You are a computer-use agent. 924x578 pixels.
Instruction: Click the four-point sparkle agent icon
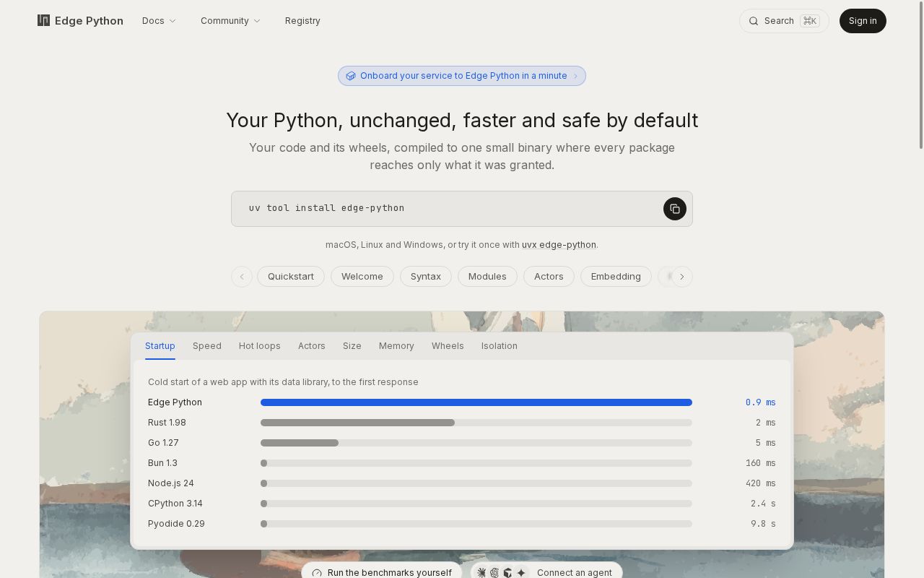click(521, 573)
